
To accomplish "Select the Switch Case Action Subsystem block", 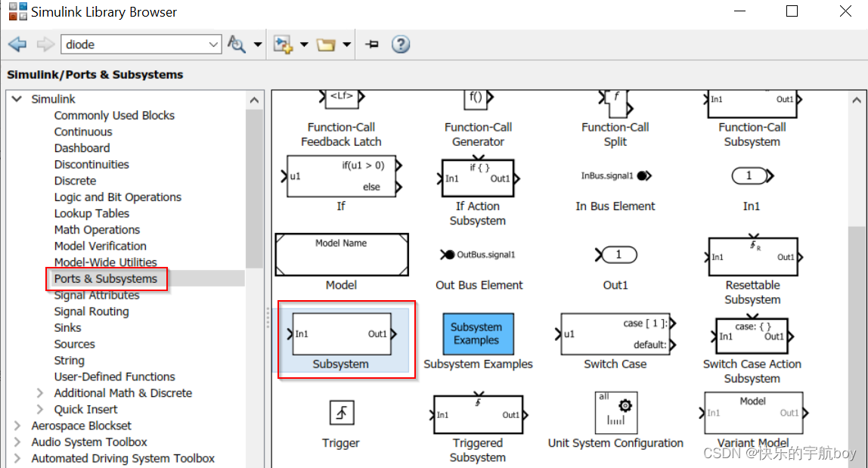I will click(752, 336).
